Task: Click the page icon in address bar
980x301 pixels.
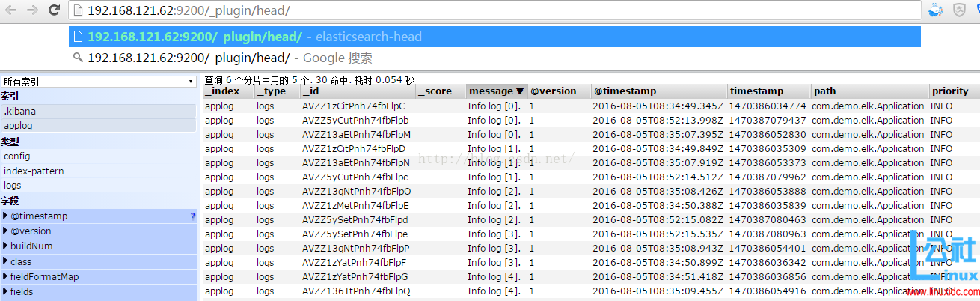Action: 79,10
